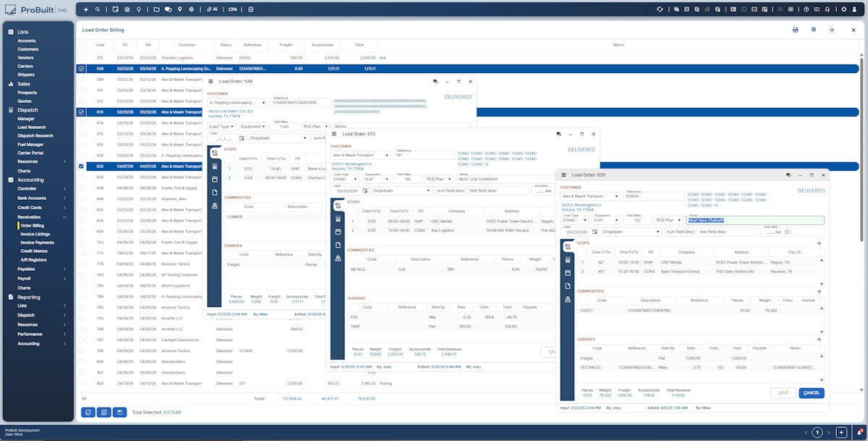Add a stop with the Stops plus icon
868x441 pixels.
819,243
